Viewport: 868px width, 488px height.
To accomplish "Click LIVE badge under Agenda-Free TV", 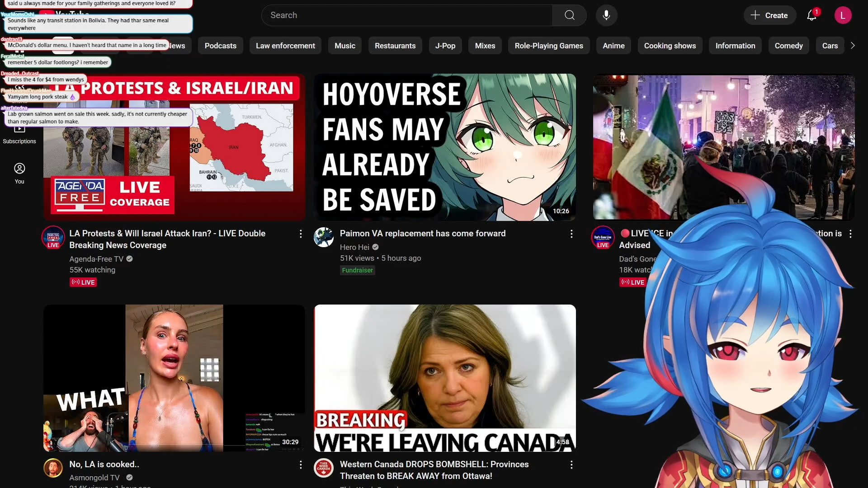I will coord(83,282).
